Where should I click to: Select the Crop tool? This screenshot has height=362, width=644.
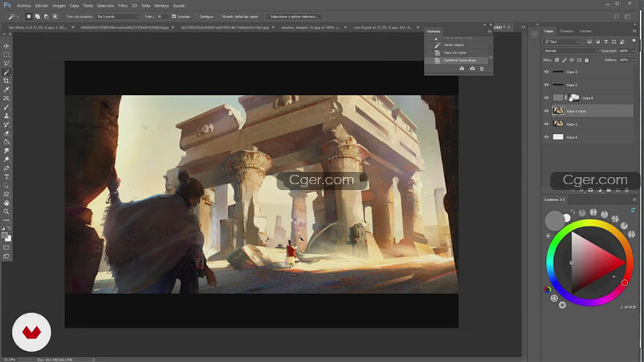(6, 81)
